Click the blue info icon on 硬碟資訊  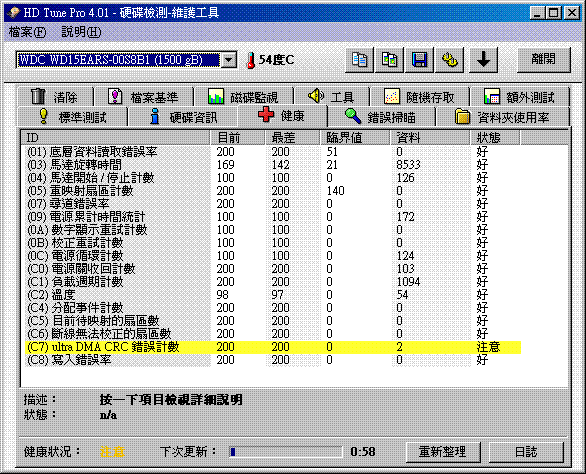click(154, 116)
